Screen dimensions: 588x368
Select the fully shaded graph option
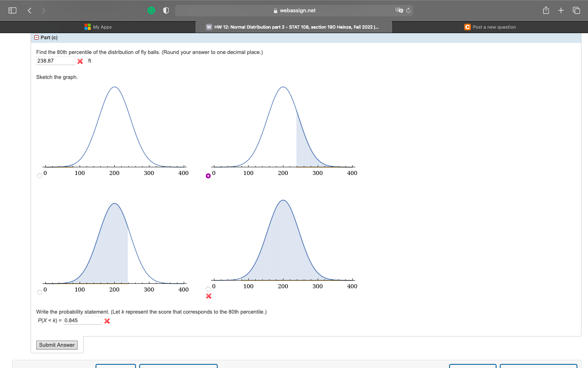tap(208, 289)
